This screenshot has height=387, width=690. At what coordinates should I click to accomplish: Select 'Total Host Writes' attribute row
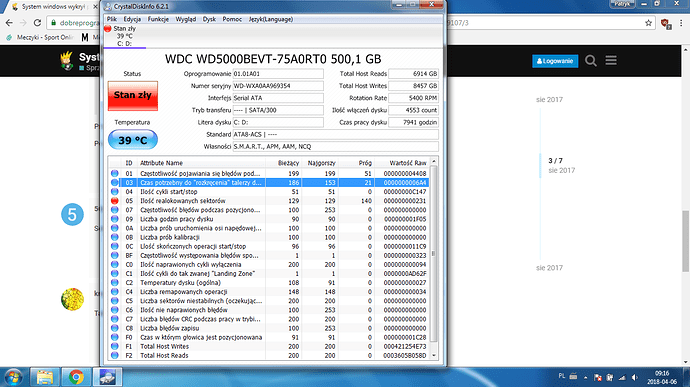coord(269,346)
